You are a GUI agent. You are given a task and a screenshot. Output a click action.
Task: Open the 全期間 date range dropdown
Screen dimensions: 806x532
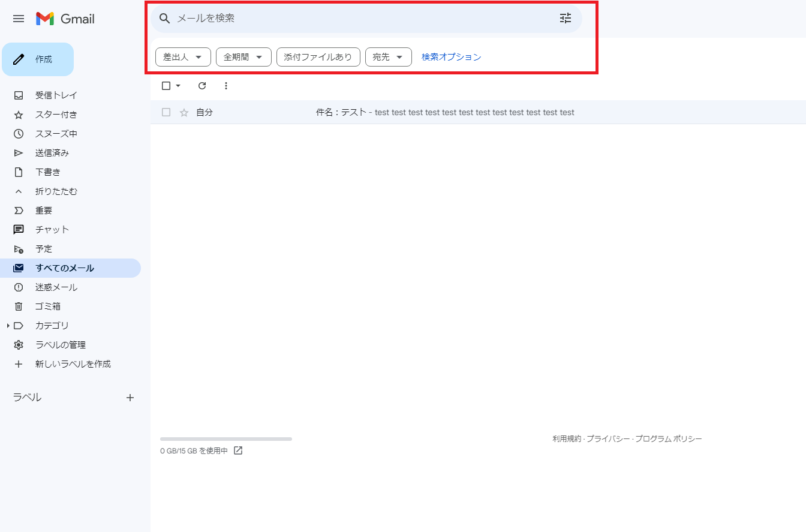[243, 57]
